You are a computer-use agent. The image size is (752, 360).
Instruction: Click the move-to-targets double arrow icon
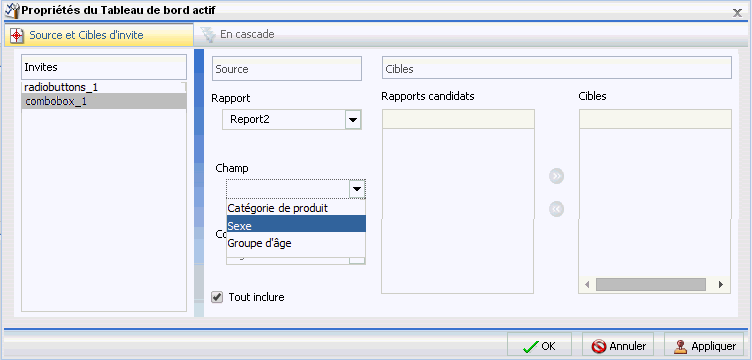[x=556, y=176]
